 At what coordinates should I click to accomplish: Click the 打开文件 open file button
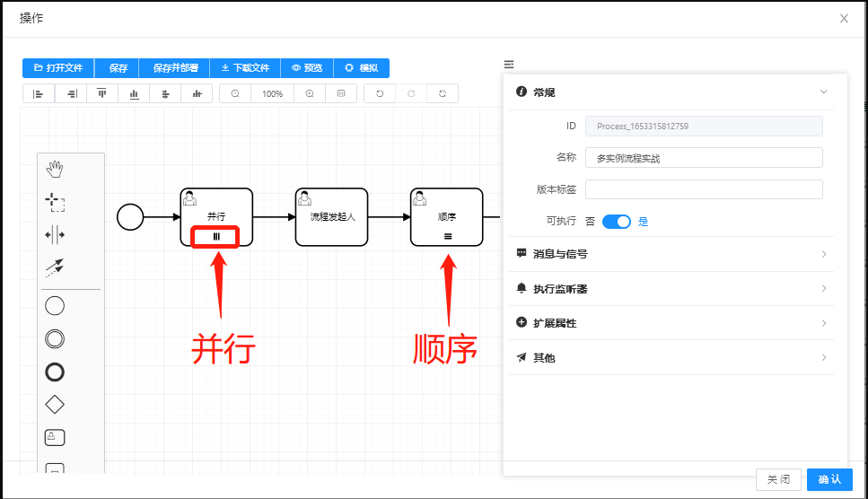(x=58, y=68)
